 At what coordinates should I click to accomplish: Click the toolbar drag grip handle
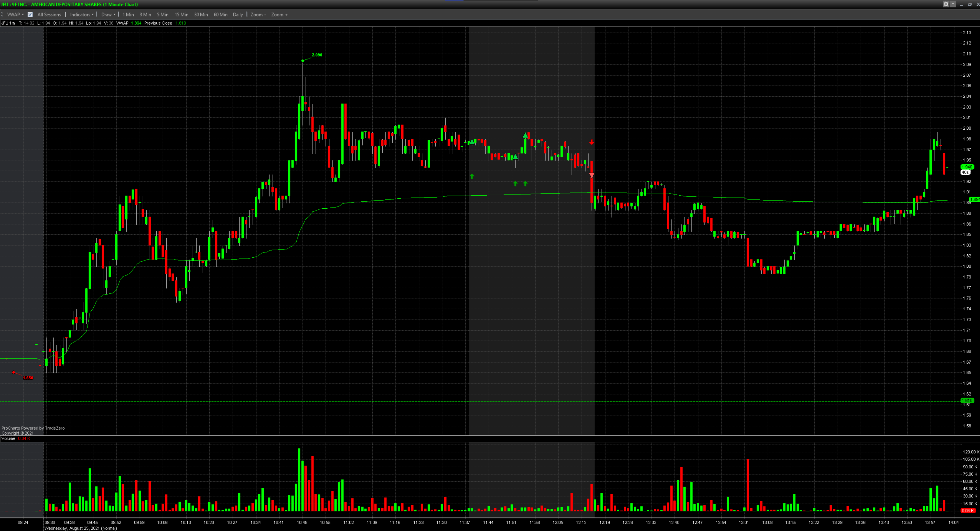coord(2,14)
